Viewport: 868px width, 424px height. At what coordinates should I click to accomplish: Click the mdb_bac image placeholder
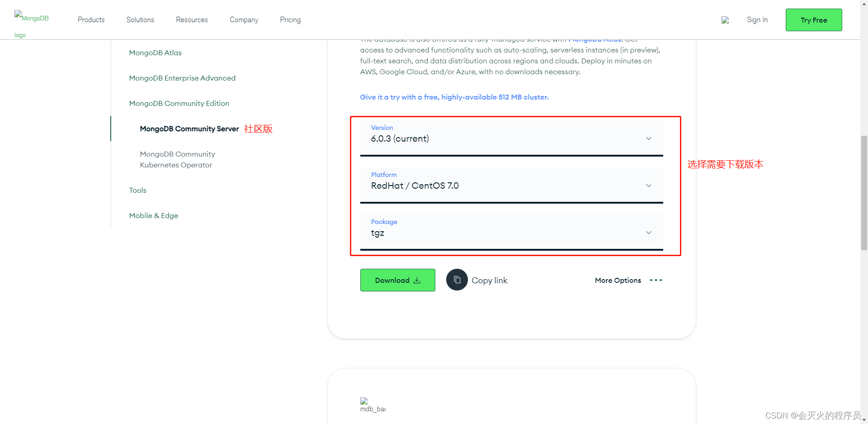point(373,405)
